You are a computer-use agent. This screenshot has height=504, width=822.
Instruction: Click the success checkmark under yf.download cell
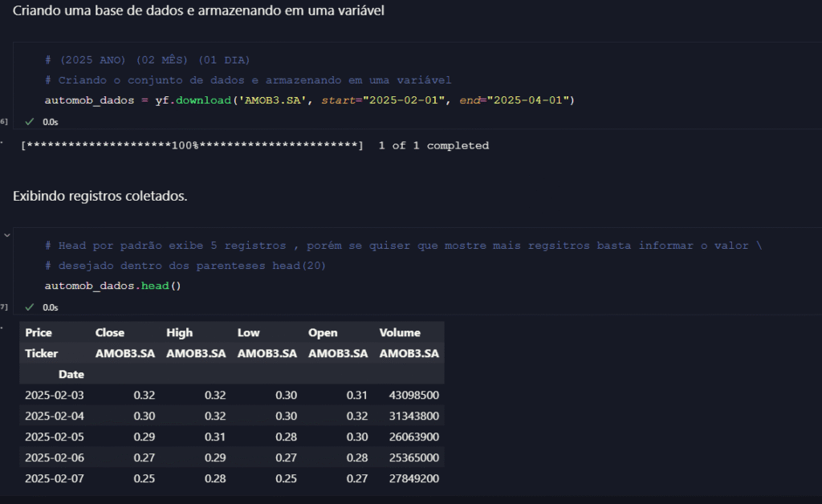coord(30,121)
